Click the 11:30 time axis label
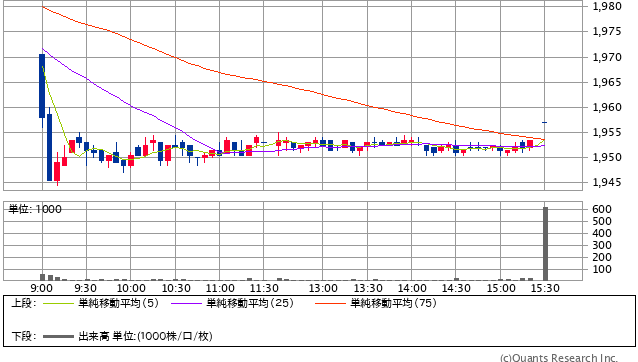 tap(264, 288)
